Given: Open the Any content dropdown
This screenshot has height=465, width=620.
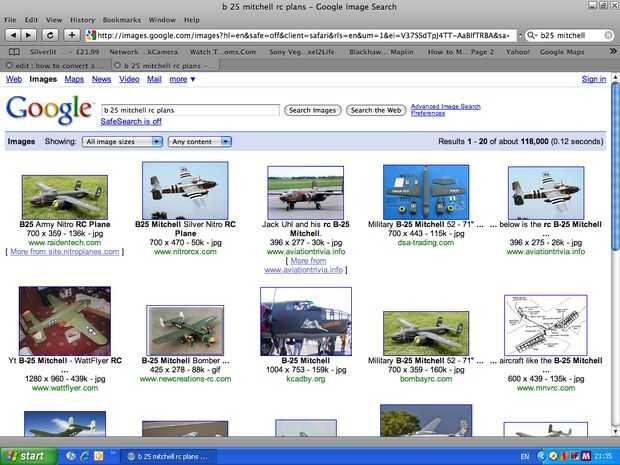Looking at the screenshot, I should pos(200,142).
